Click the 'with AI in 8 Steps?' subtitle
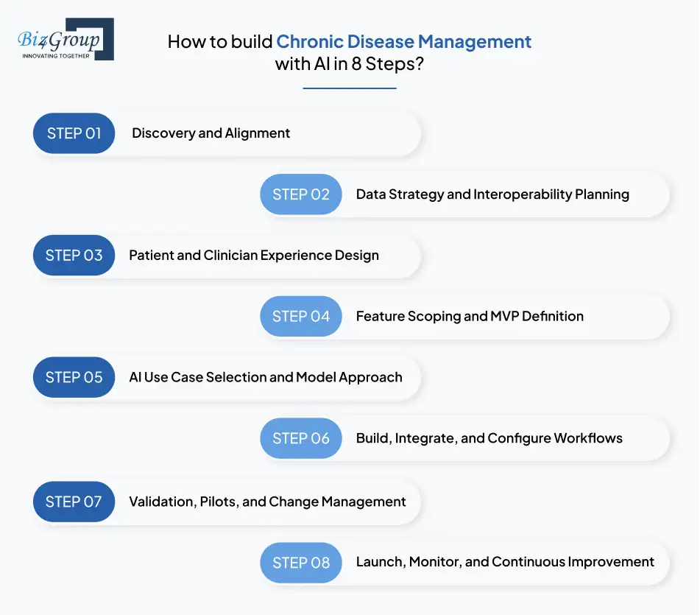Screen dimensions: 700x615 [349, 64]
